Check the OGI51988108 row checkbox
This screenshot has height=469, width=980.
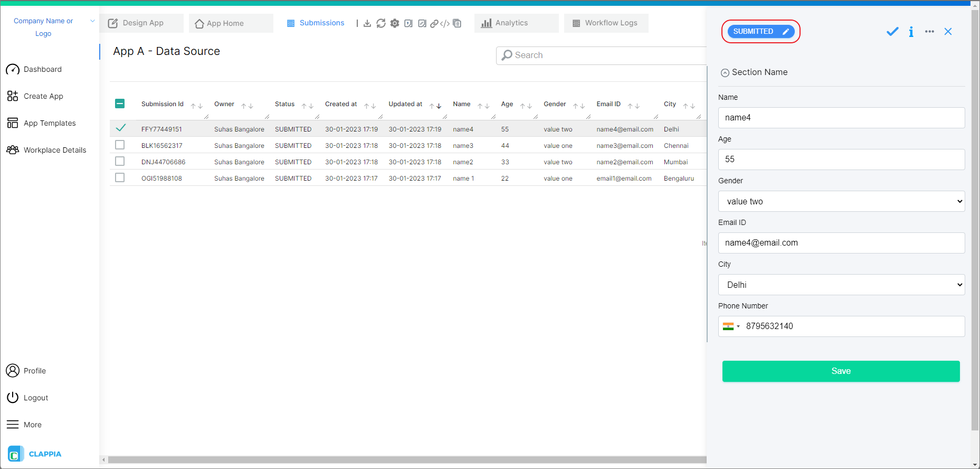(x=120, y=177)
